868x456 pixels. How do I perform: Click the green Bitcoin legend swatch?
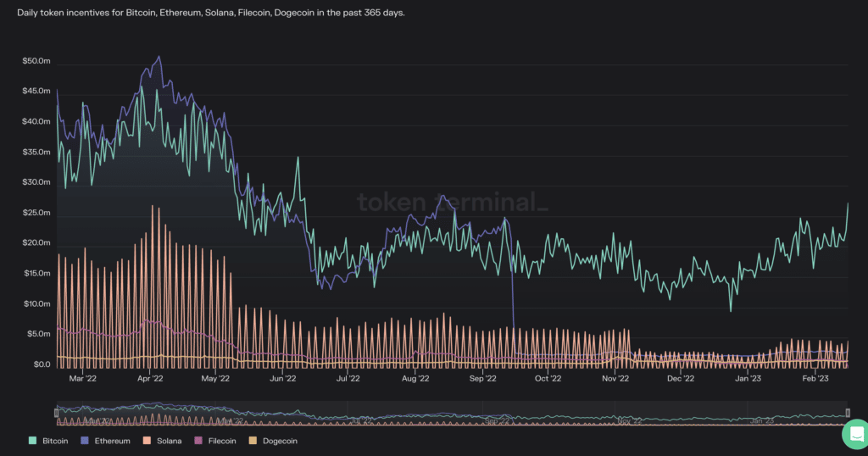32,441
